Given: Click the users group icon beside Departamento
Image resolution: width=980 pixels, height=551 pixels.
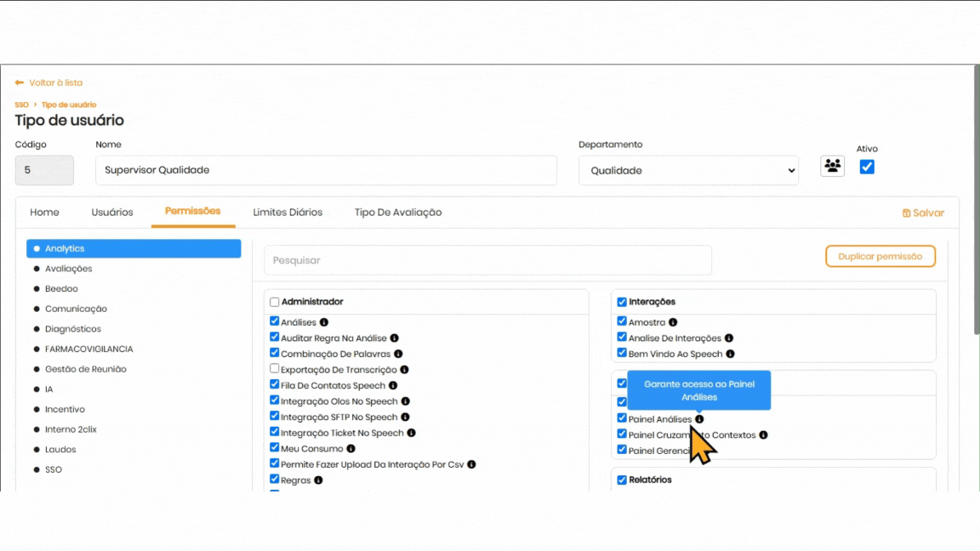Looking at the screenshot, I should (x=832, y=166).
